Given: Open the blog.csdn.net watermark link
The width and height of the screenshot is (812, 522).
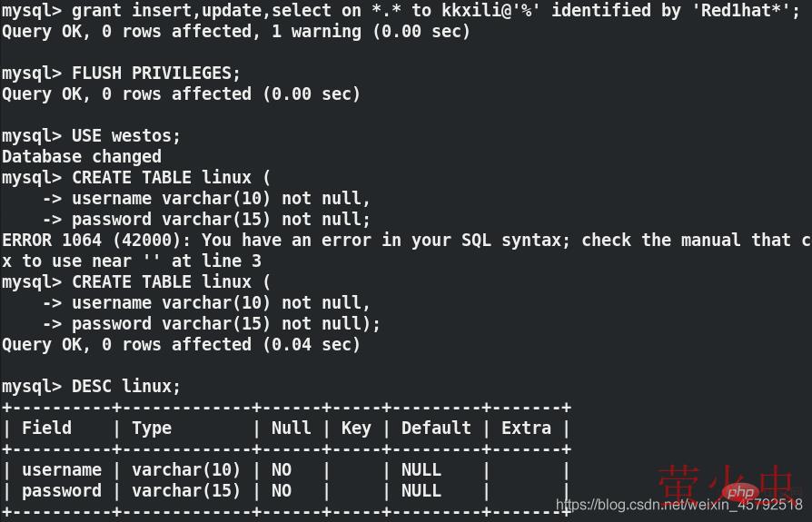Looking at the screenshot, I should click(678, 505).
